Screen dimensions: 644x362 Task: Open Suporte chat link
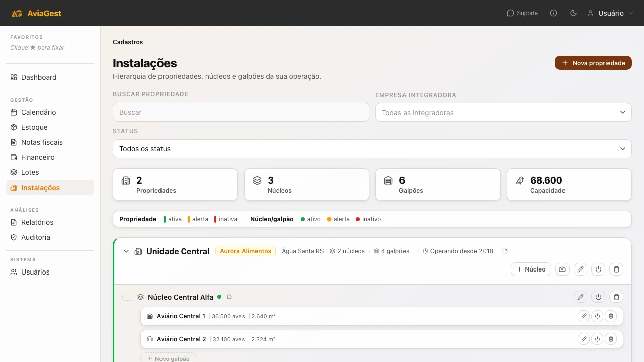pyautogui.click(x=522, y=13)
